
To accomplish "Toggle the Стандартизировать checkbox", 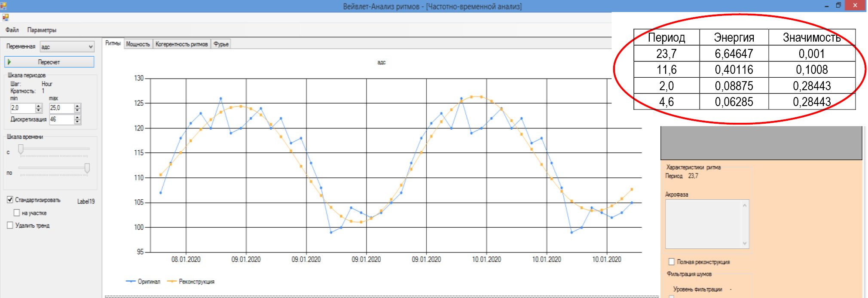I will coord(10,200).
